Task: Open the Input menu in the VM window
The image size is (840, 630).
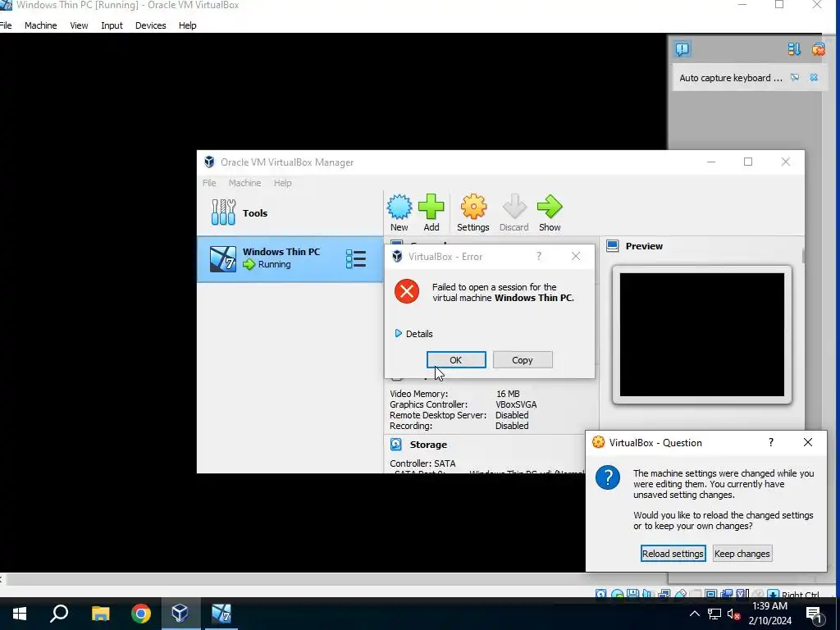Action: [x=112, y=25]
